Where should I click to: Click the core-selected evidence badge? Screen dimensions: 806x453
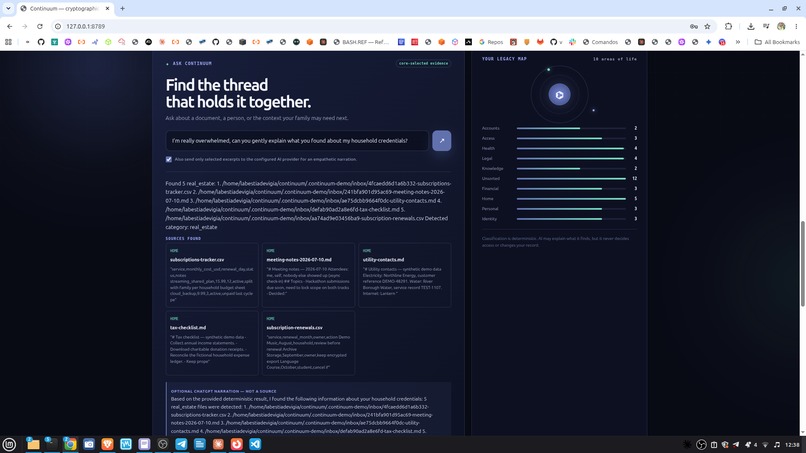424,63
